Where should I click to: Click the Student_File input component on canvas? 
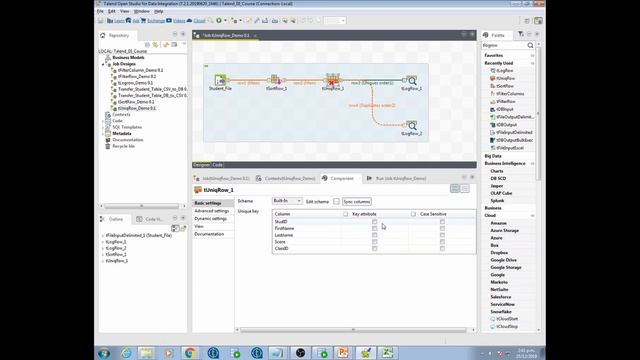(220, 80)
